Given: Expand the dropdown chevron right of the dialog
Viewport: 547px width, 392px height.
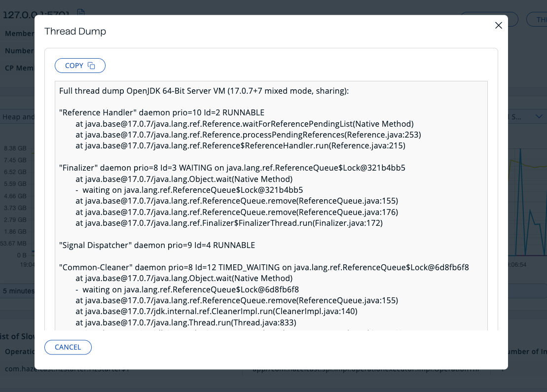Looking at the screenshot, I should point(538,117).
